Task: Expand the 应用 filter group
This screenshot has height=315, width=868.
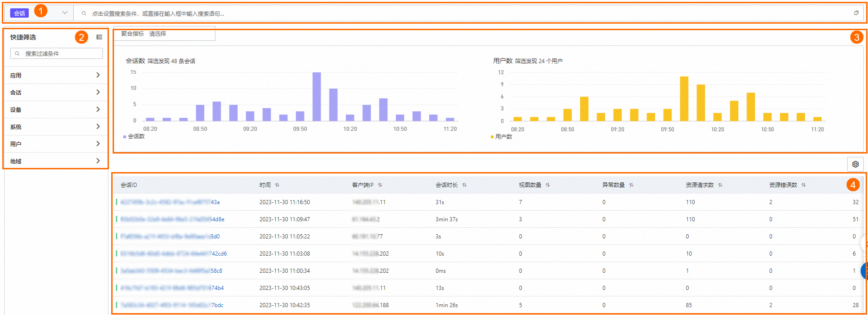Action: point(56,75)
